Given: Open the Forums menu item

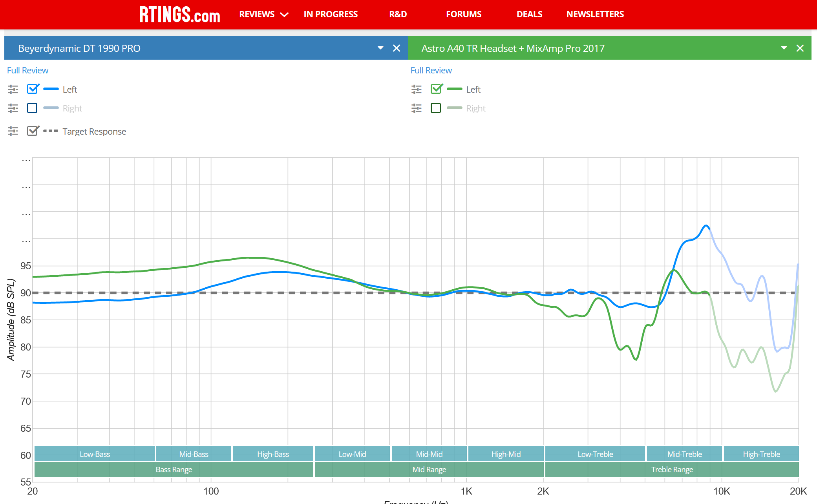Looking at the screenshot, I should (464, 15).
